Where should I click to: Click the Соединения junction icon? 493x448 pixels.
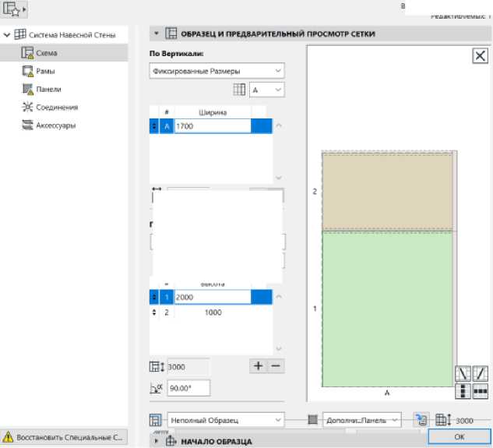tap(27, 108)
